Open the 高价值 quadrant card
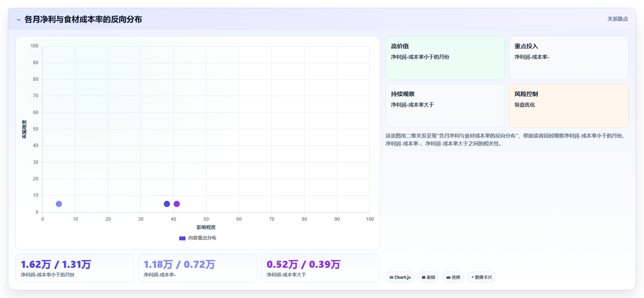The image size is (644, 298). tap(445, 58)
